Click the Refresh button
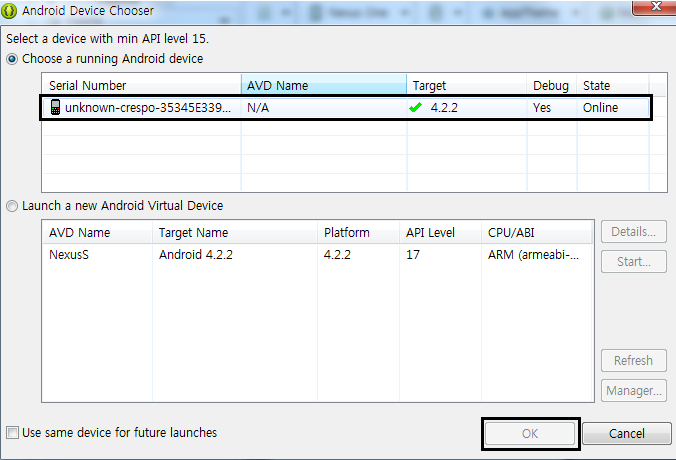 pyautogui.click(x=634, y=360)
